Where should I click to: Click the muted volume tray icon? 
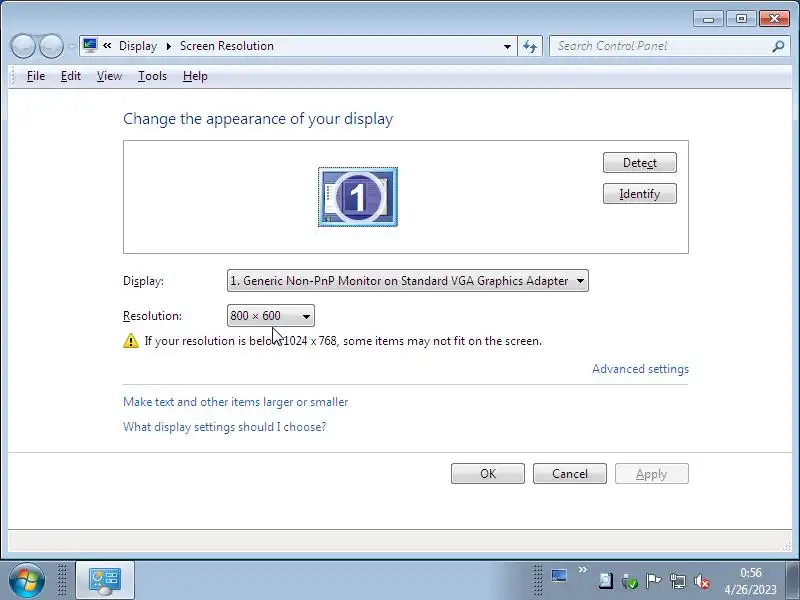pyautogui.click(x=702, y=581)
